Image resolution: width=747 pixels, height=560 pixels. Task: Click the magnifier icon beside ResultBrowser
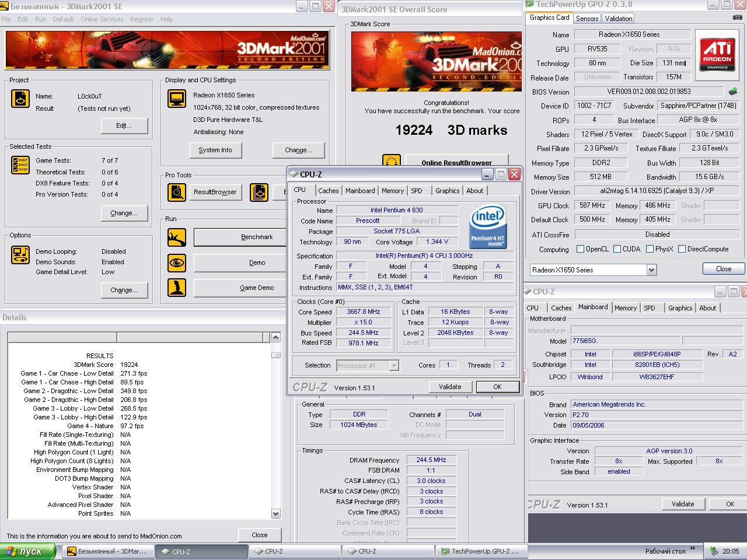click(177, 192)
